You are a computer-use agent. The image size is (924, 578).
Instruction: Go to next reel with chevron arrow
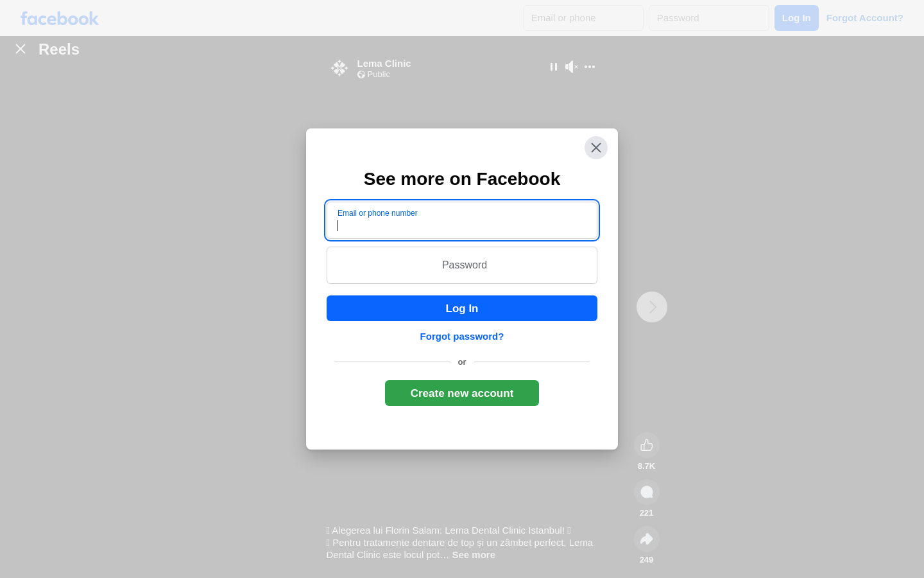[x=652, y=307]
